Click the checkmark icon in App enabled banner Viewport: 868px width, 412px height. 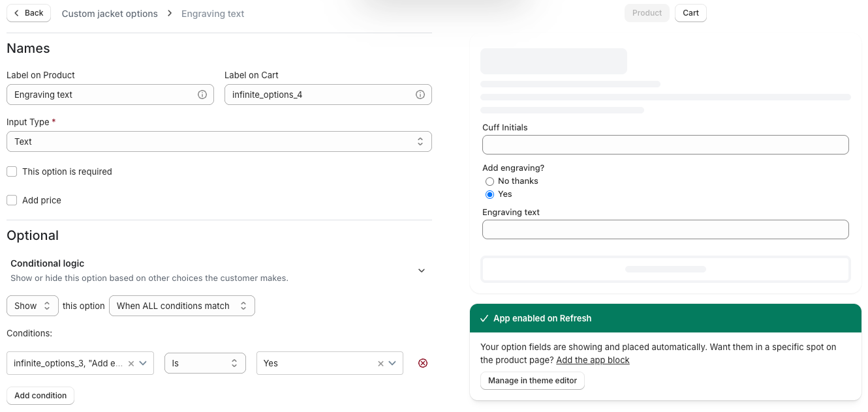[484, 319]
